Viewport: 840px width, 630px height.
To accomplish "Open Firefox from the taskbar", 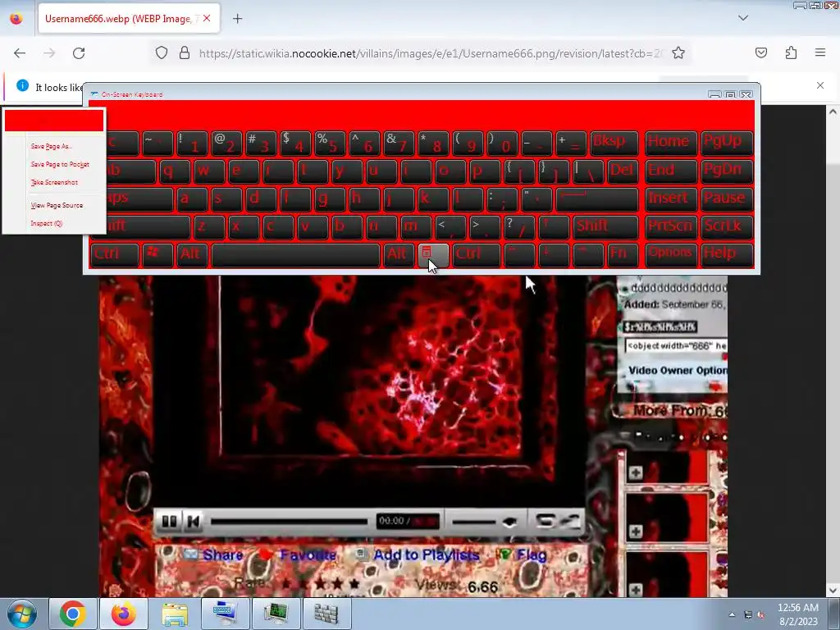I will click(123, 614).
